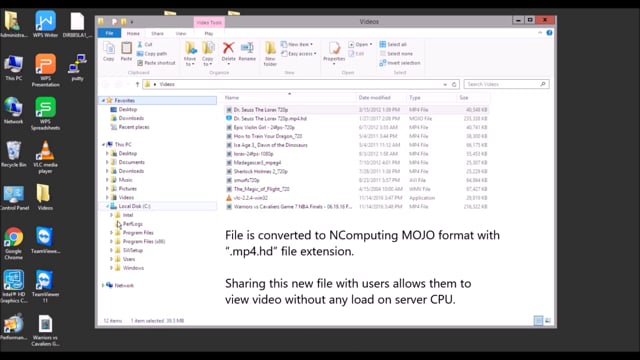Open the New item dropdown
The width and height of the screenshot is (640, 360).
pos(297,44)
